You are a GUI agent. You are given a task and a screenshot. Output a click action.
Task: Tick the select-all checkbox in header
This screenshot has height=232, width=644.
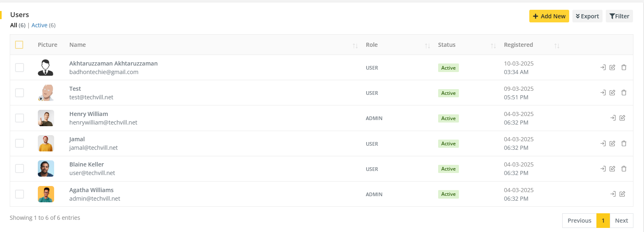point(19,45)
